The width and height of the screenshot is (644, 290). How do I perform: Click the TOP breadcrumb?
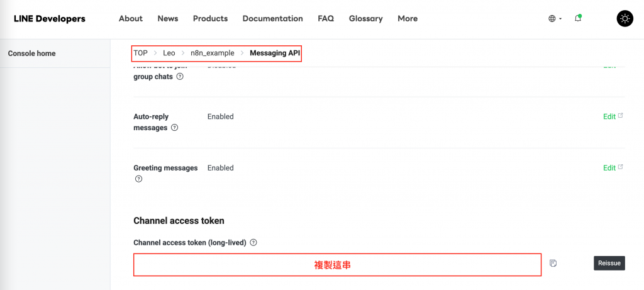click(x=140, y=53)
